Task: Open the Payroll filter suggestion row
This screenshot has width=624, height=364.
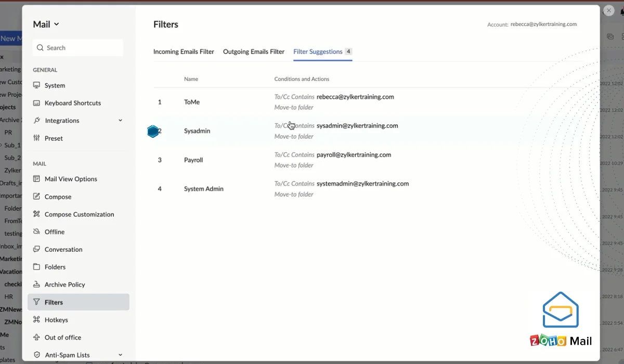Action: click(193, 160)
